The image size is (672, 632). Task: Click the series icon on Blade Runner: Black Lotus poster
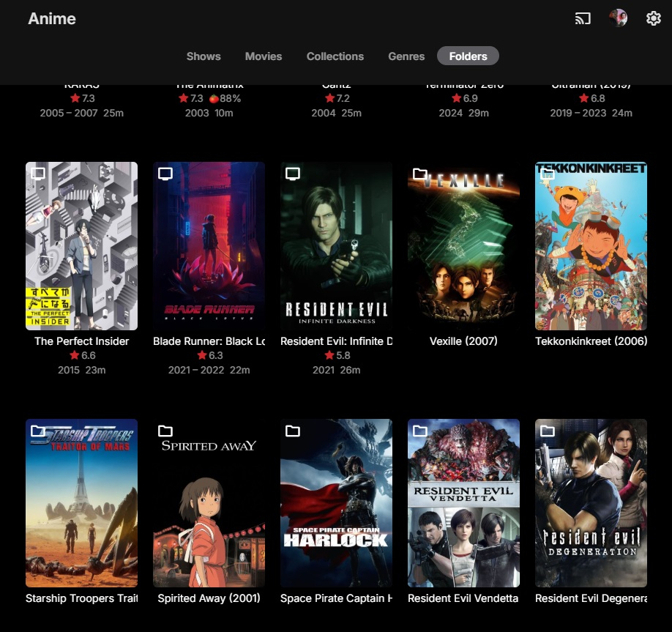pyautogui.click(x=165, y=174)
